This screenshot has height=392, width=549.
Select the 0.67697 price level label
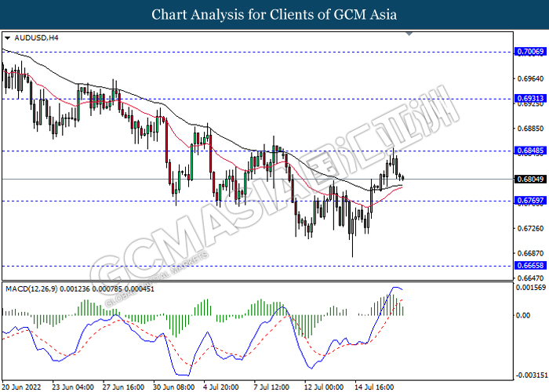pyautogui.click(x=530, y=201)
